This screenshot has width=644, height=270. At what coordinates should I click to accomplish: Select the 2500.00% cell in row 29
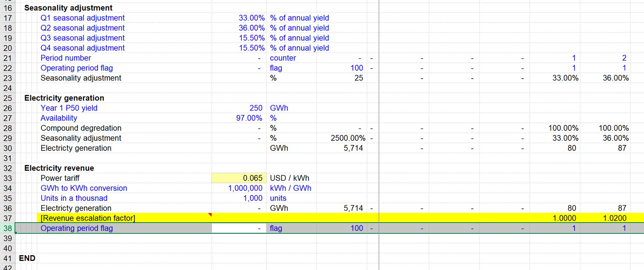tap(348, 138)
